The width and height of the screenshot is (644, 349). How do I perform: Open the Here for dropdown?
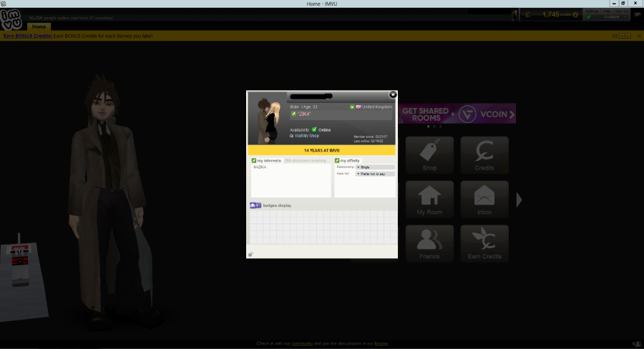pos(375,174)
